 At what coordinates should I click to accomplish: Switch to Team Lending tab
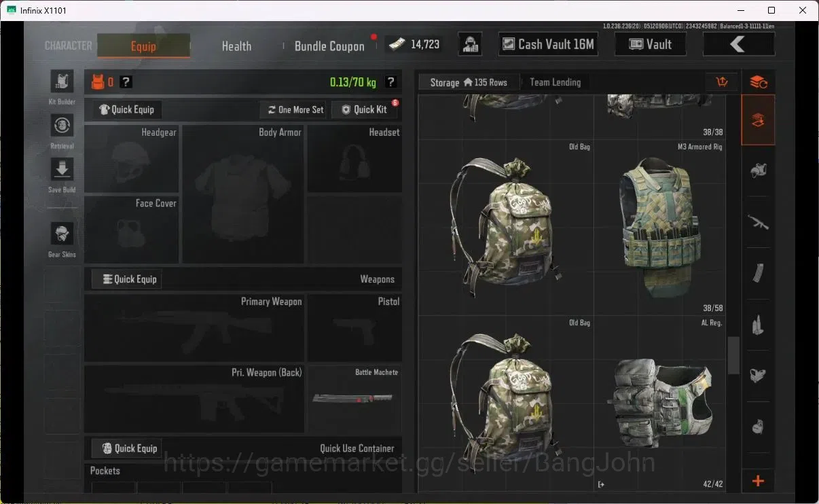[556, 82]
